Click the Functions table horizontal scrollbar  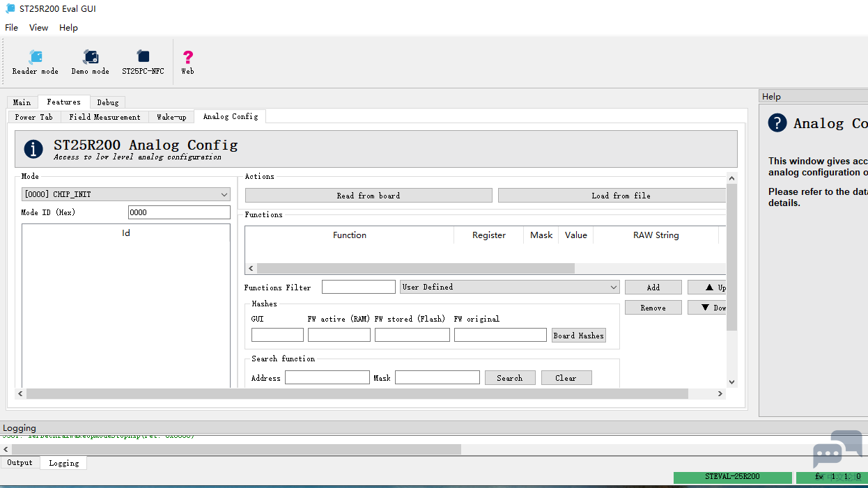coord(416,268)
